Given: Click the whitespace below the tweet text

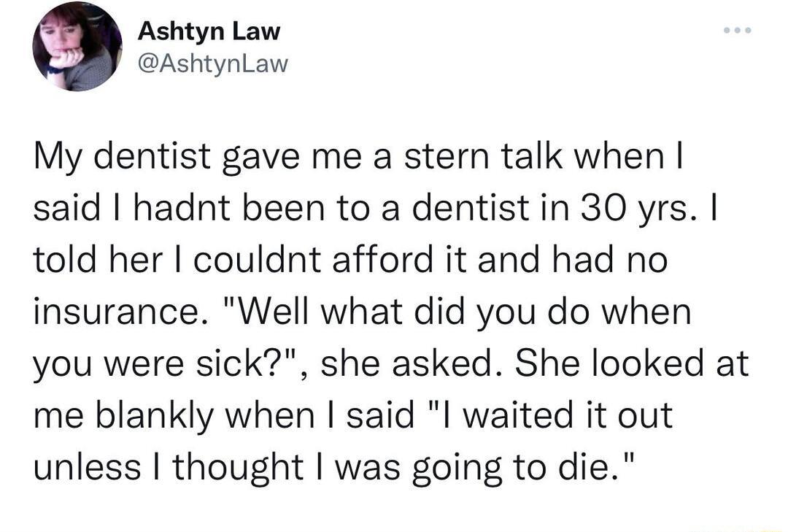Looking at the screenshot, I should pyautogui.click(x=394, y=511).
